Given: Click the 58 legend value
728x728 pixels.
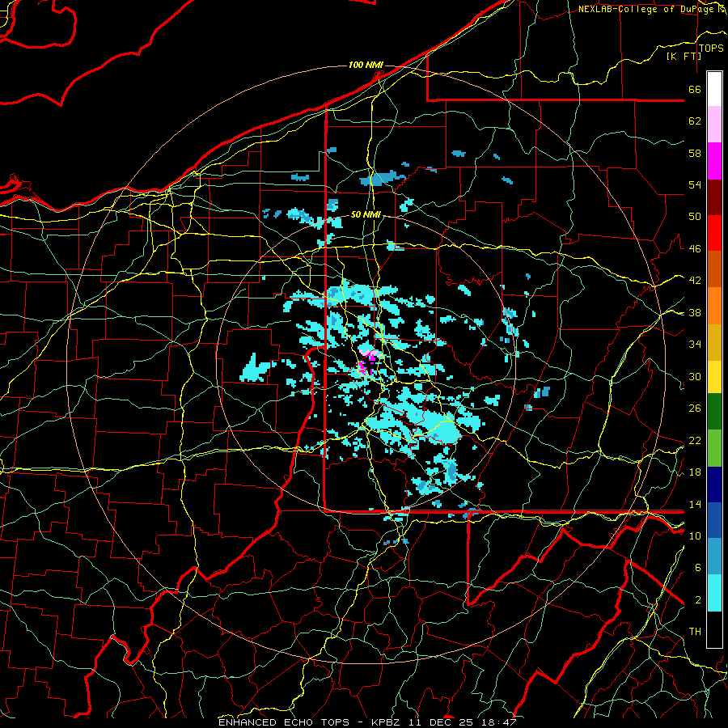Looking at the screenshot, I should (695, 153).
